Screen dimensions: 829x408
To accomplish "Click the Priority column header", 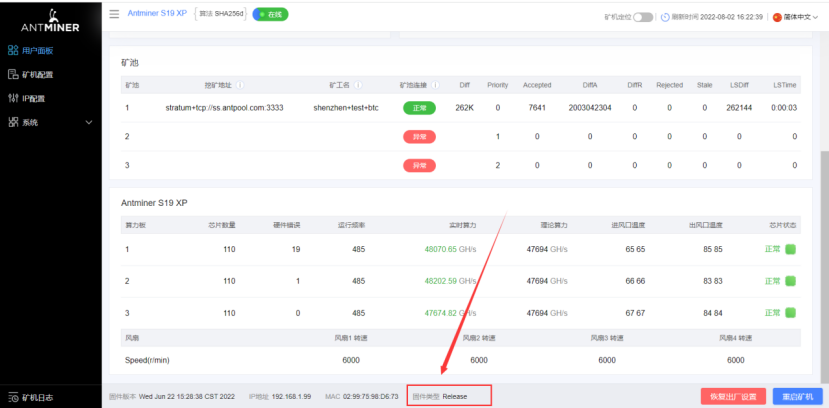I will [x=498, y=85].
